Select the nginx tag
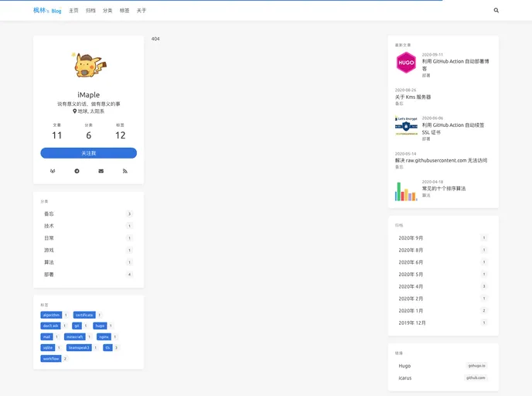This screenshot has height=396, width=532. 104,337
